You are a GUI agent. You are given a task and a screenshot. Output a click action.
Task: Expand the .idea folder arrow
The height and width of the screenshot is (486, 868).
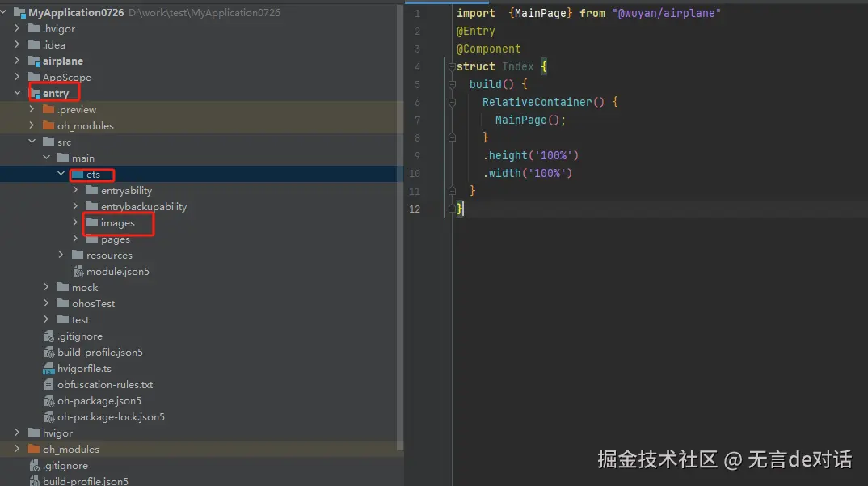click(x=17, y=44)
